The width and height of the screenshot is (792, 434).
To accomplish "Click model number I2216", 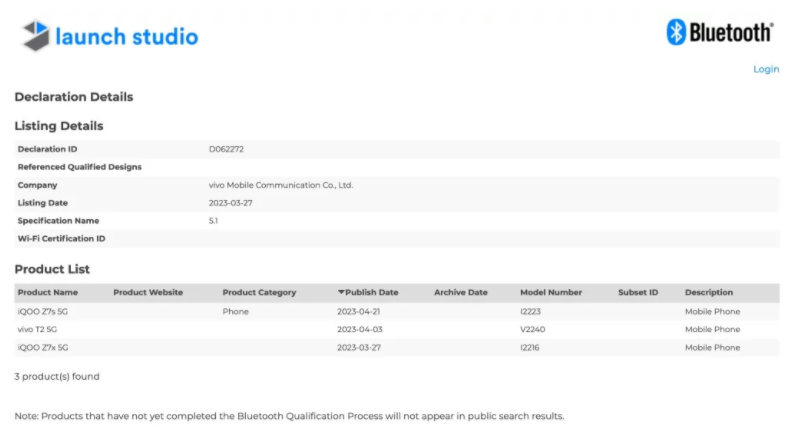I will (x=529, y=348).
